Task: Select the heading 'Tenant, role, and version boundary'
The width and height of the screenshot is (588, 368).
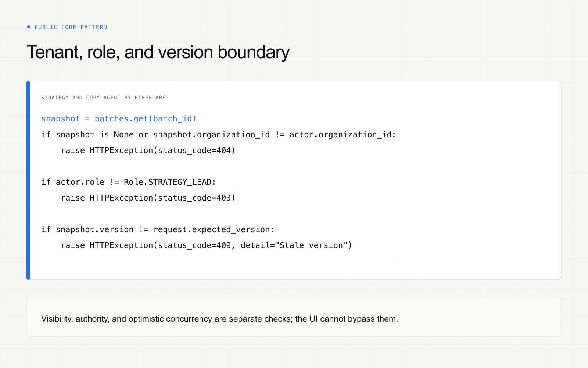Action: [x=158, y=52]
